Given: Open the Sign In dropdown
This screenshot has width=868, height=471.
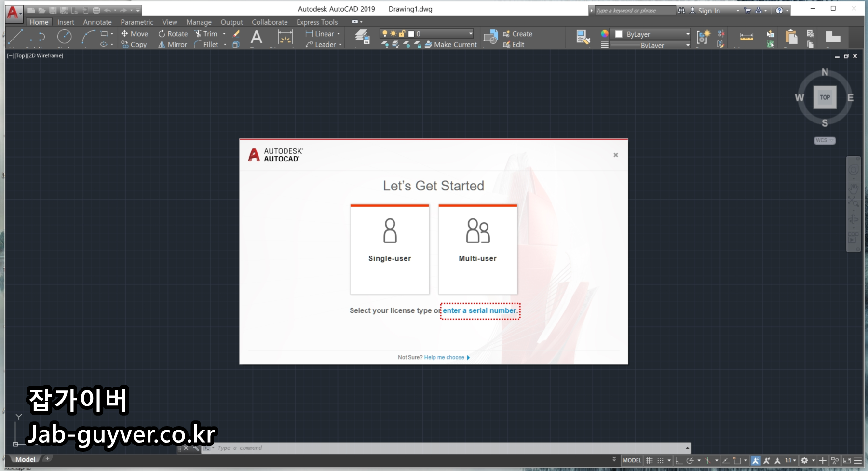Looking at the screenshot, I should pyautogui.click(x=738, y=10).
